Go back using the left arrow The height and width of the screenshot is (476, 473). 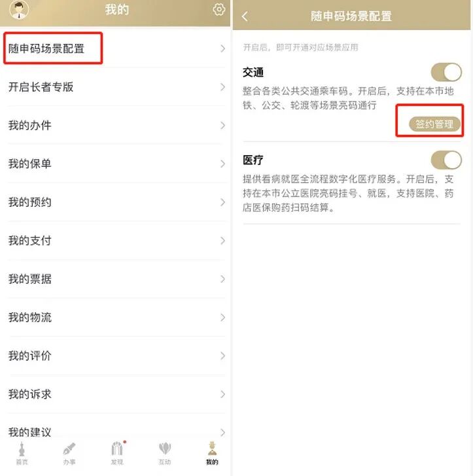(245, 16)
